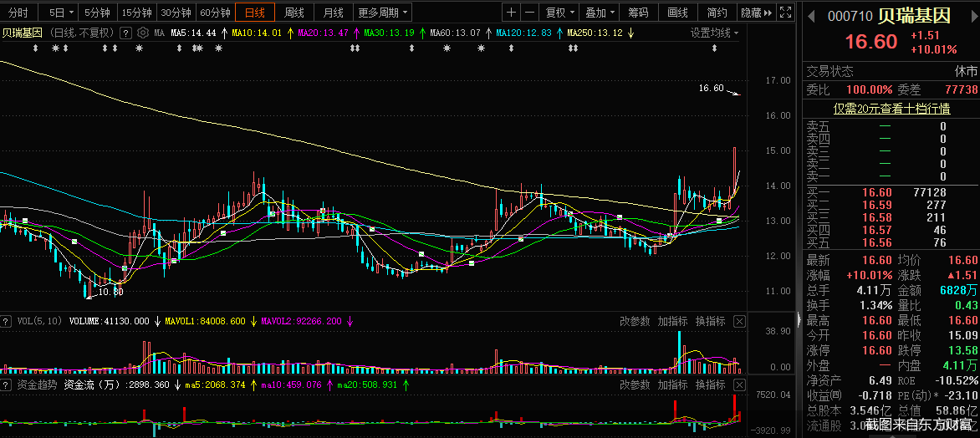Click the help icon beside 资金趋势
This screenshot has width=980, height=438.
[x=6, y=385]
